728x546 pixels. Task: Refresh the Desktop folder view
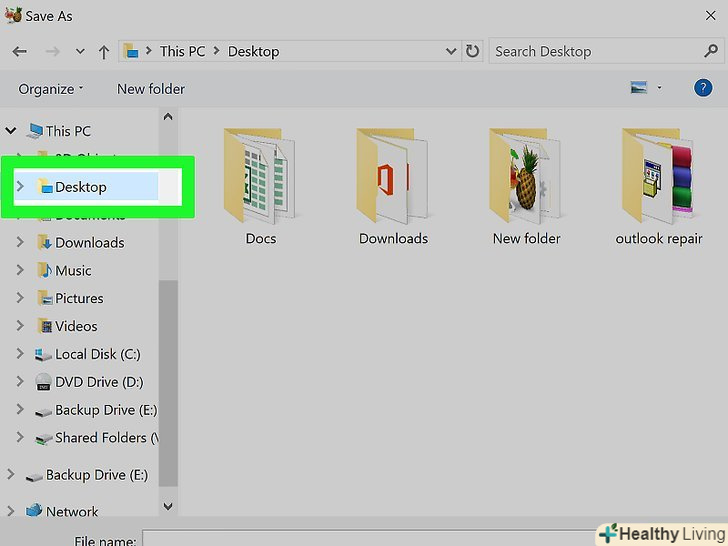tap(473, 51)
